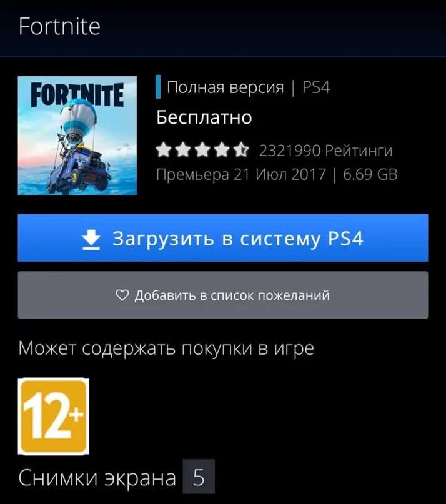This screenshot has width=446, height=504.
Task: Tap the half-filled fifth star
Action: tap(242, 150)
